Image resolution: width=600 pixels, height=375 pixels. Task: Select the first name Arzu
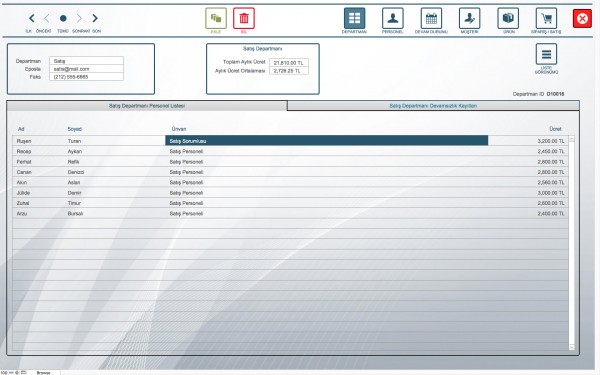(x=22, y=214)
